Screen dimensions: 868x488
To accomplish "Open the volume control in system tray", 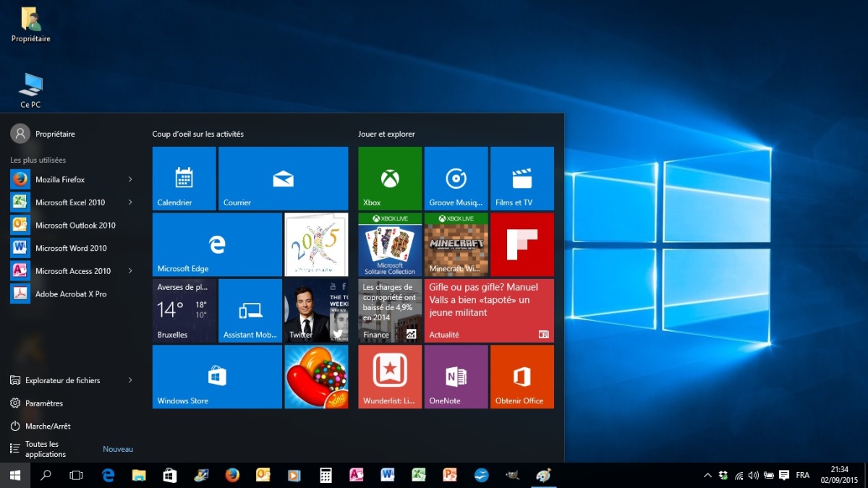I will click(x=754, y=475).
